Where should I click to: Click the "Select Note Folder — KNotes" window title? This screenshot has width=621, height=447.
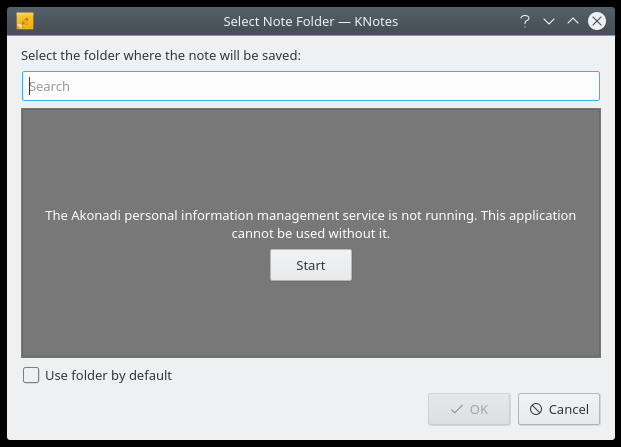tap(309, 20)
